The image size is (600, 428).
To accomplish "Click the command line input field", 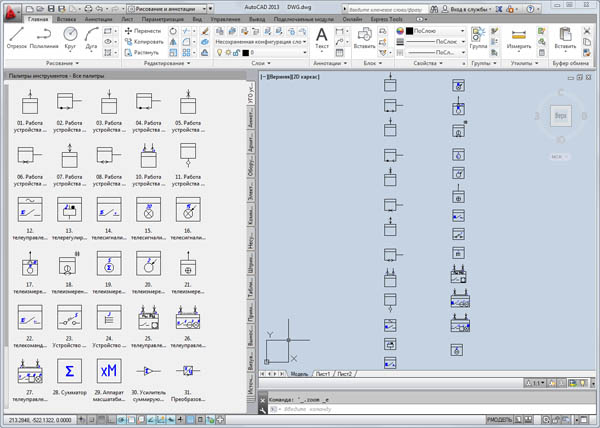I will (x=400, y=410).
